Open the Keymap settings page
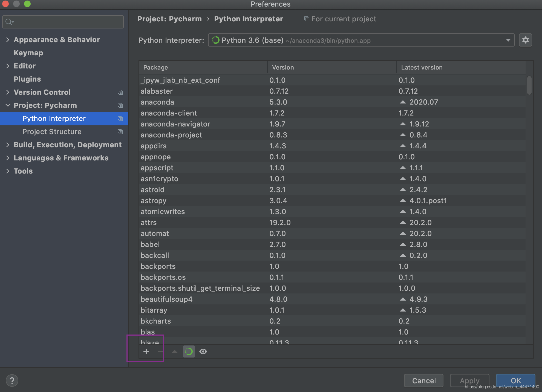Screen dimensions: 542x392 click(x=28, y=53)
